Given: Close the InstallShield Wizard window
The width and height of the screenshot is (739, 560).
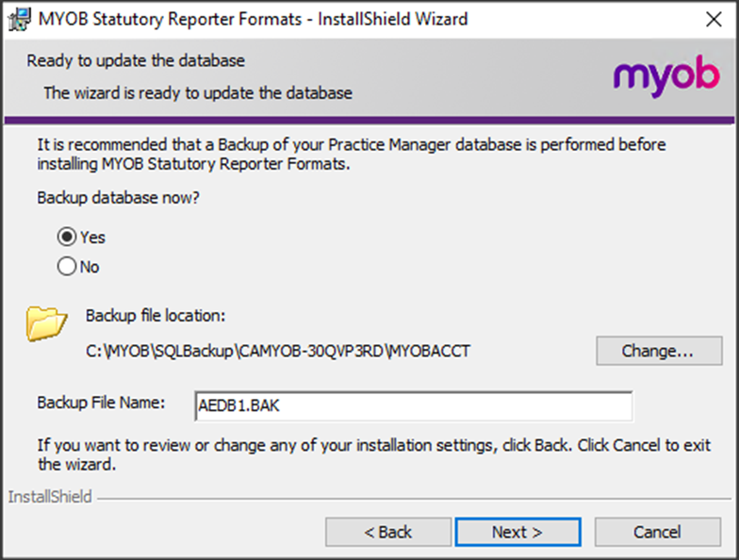Looking at the screenshot, I should coord(713,19).
